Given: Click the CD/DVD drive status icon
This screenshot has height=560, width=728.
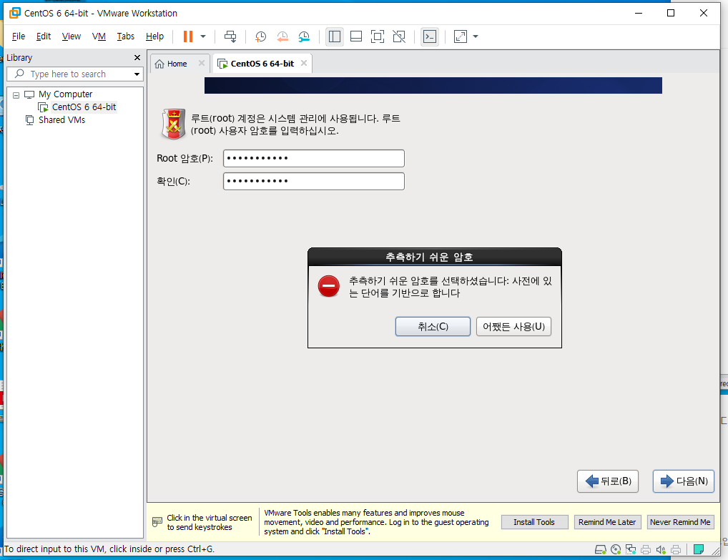Looking at the screenshot, I should (x=616, y=550).
